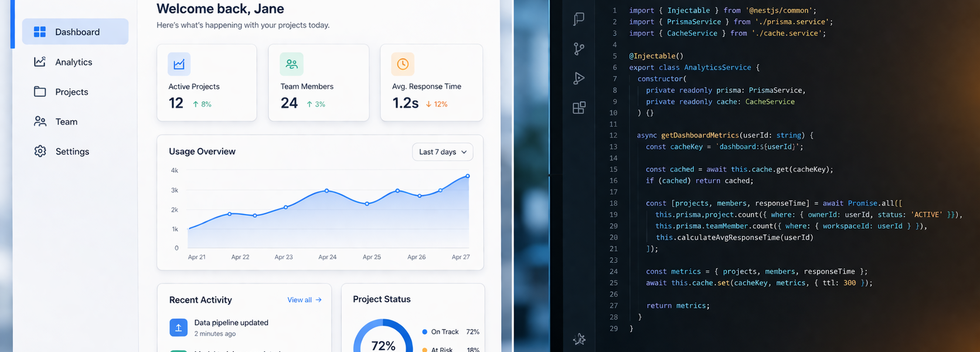Open the Projects sidebar item

point(72,92)
